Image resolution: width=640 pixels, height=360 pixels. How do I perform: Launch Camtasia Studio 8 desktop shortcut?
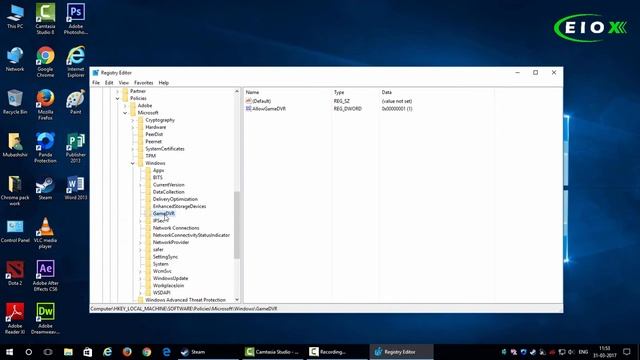(45, 18)
